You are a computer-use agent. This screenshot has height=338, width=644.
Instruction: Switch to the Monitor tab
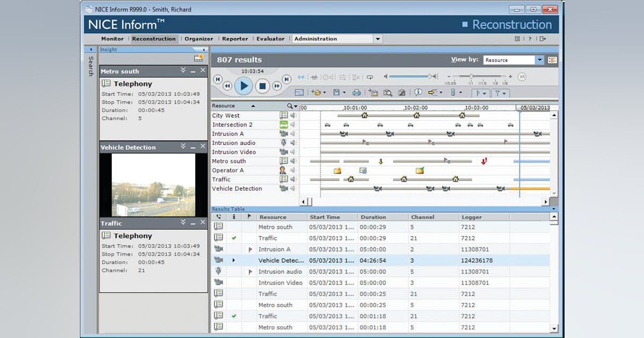pyautogui.click(x=112, y=39)
